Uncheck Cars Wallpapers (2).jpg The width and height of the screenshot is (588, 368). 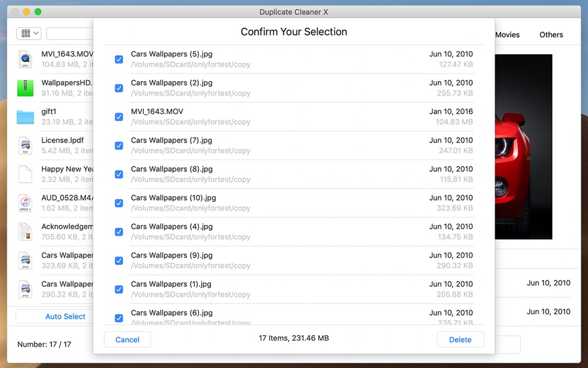coord(119,88)
